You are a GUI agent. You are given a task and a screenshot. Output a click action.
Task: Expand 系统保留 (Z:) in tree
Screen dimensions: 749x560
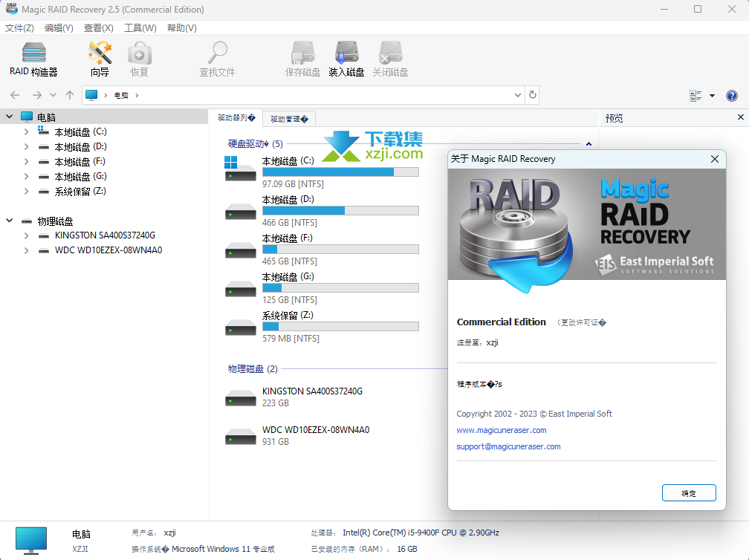click(x=26, y=191)
